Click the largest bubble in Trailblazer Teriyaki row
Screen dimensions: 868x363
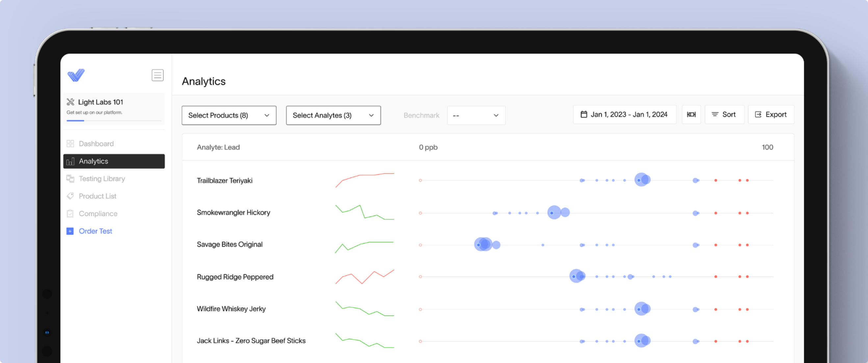[x=641, y=180]
